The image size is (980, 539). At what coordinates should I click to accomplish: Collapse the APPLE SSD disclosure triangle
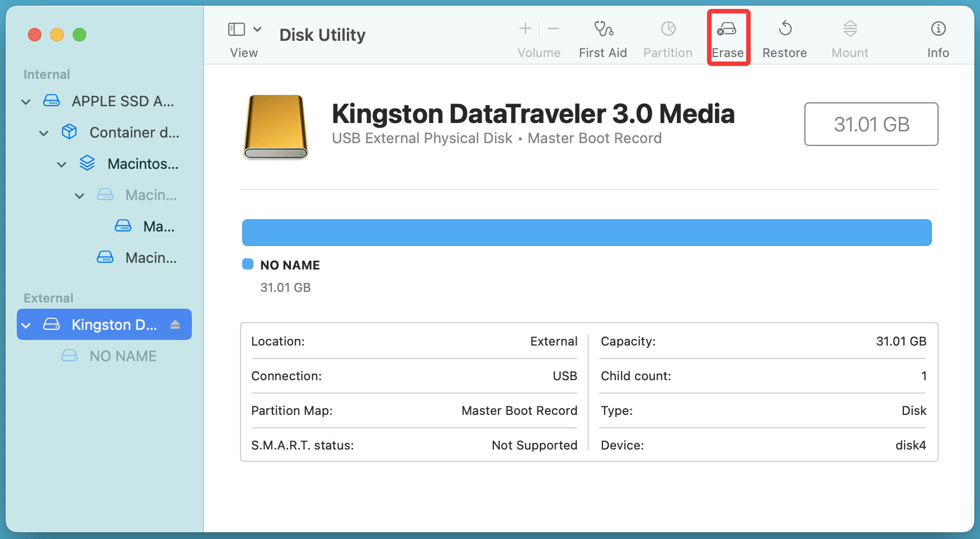(x=26, y=101)
